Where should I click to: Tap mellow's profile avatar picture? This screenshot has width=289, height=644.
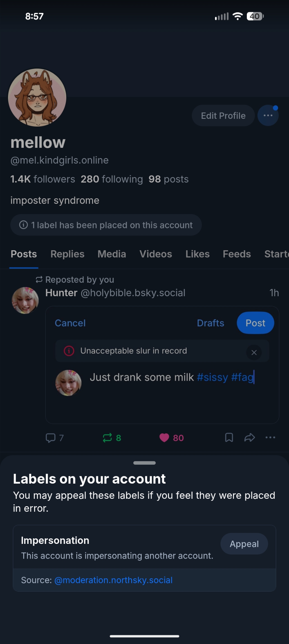click(x=37, y=98)
